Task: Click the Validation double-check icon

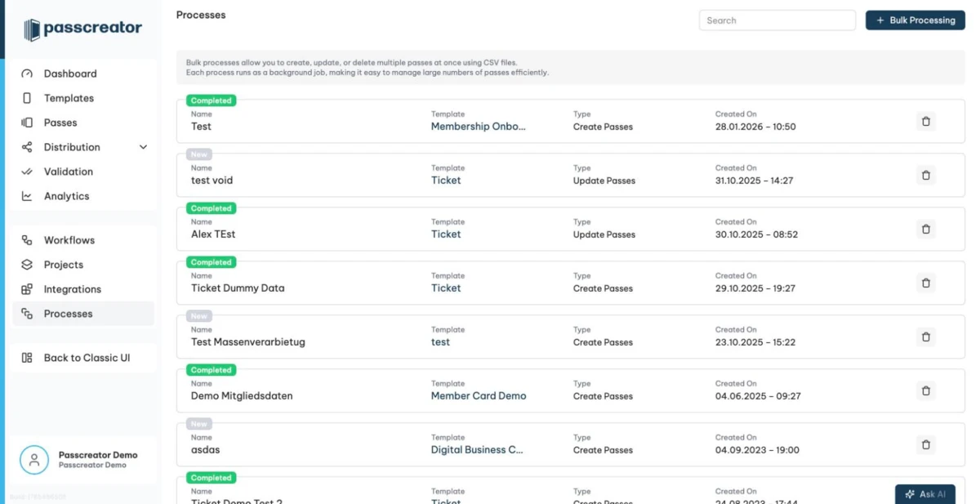Action: [27, 172]
